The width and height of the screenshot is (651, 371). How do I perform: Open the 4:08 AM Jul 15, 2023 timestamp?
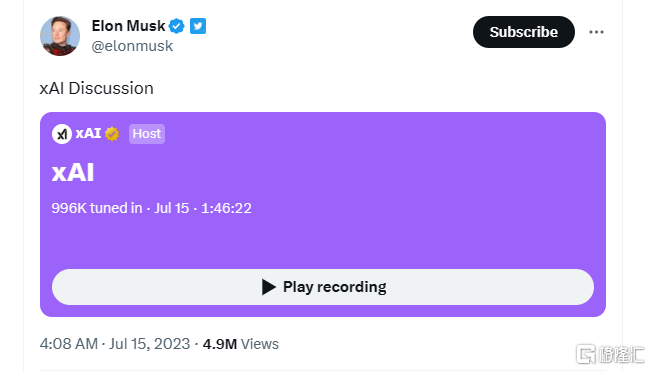[115, 344]
